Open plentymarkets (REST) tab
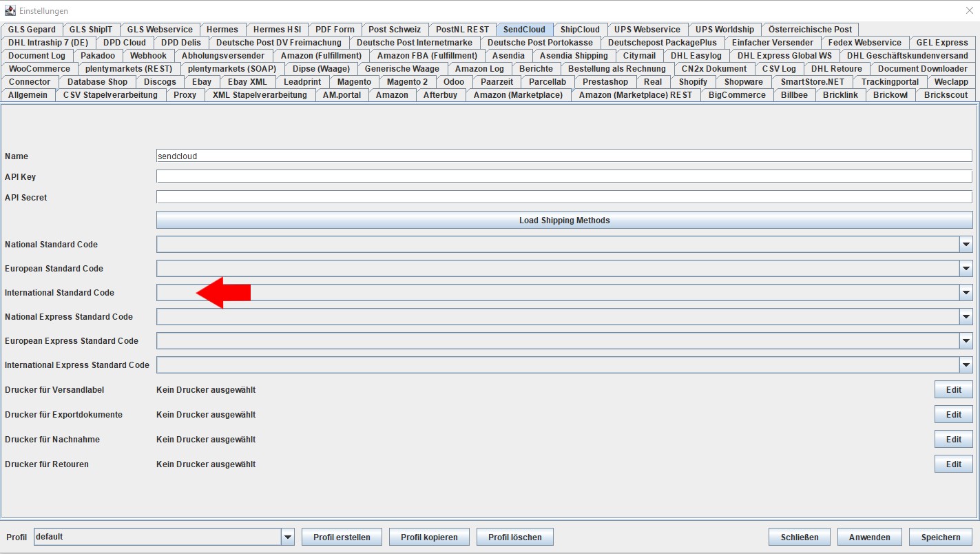 pyautogui.click(x=129, y=69)
